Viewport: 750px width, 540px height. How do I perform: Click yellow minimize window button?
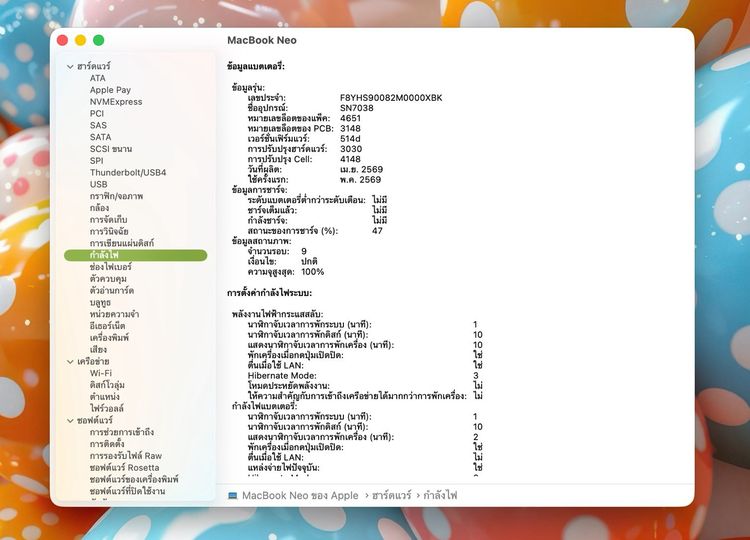click(80, 40)
